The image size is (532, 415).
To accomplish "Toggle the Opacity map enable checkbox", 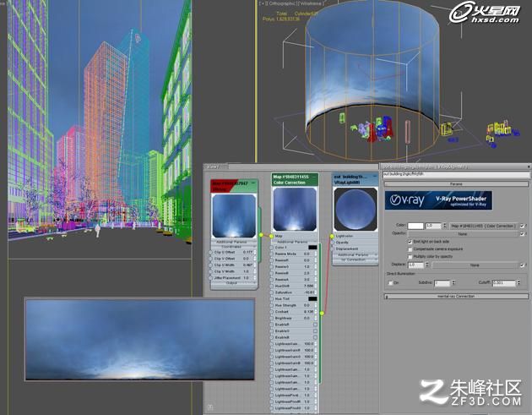I will point(522,234).
